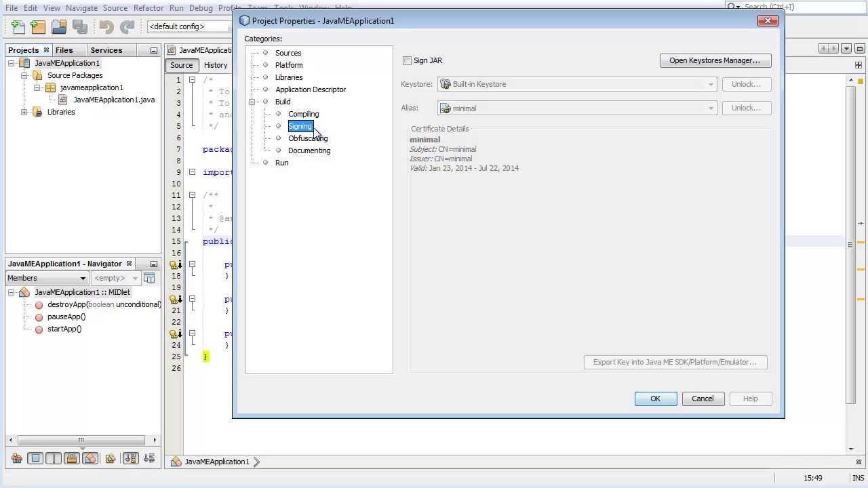Click the hint lightbulb icon on line 17
The image size is (868, 488).
point(174,265)
